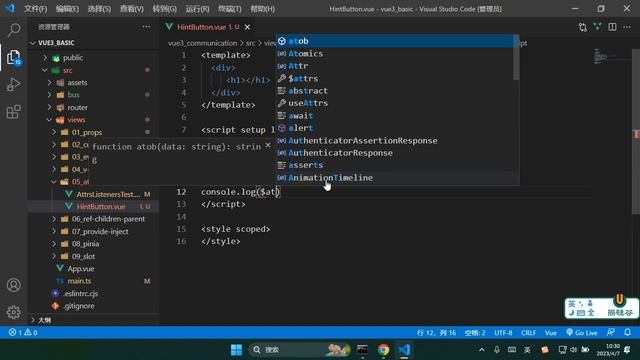Select the useAttrs suggestion
640x360 pixels.
coord(395,103)
